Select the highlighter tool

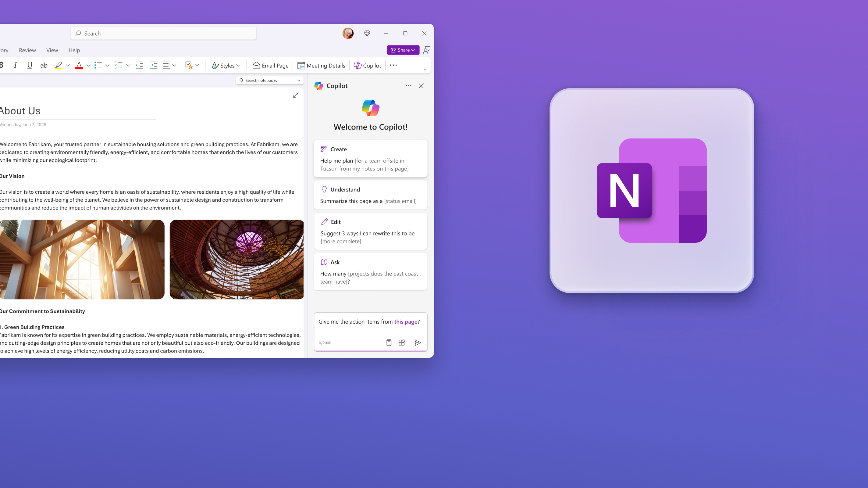(x=58, y=65)
